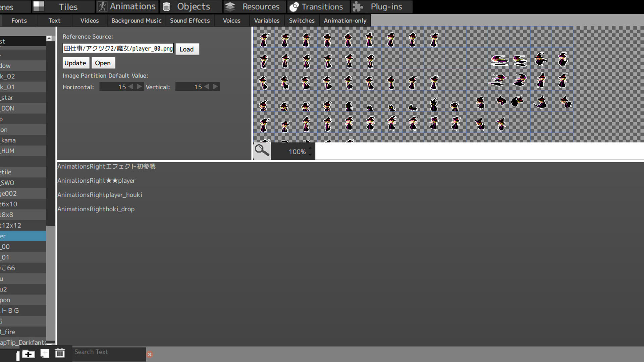
Task: Click 'AnimationsRight★★player' reference entry
Action: 96,180
